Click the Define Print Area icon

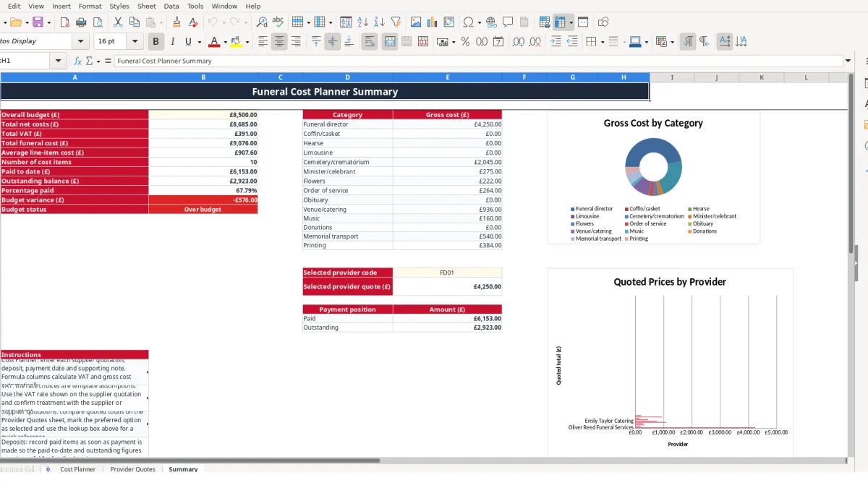pyautogui.click(x=545, y=22)
